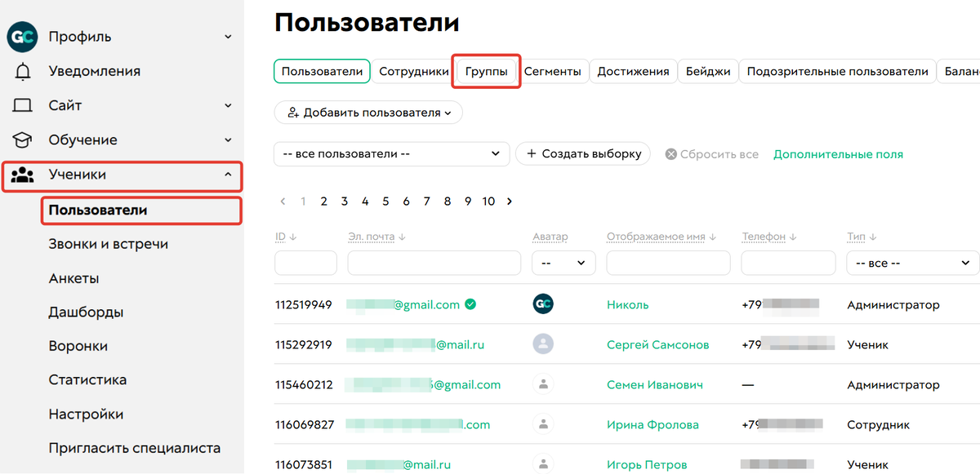Viewport: 980px width, 474px height.
Task: Click the add-person icon in Добавить пользователя
Action: tap(294, 112)
